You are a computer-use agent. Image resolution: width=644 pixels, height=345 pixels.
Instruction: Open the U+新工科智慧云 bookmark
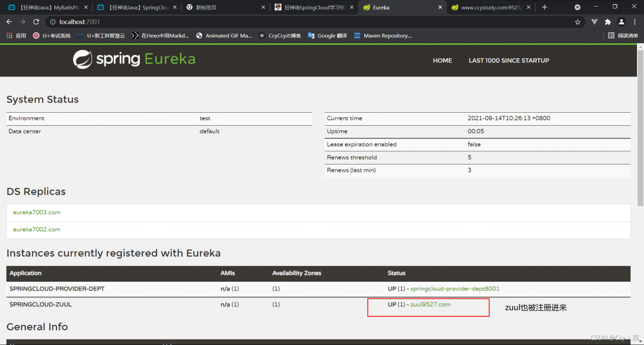tap(101, 36)
